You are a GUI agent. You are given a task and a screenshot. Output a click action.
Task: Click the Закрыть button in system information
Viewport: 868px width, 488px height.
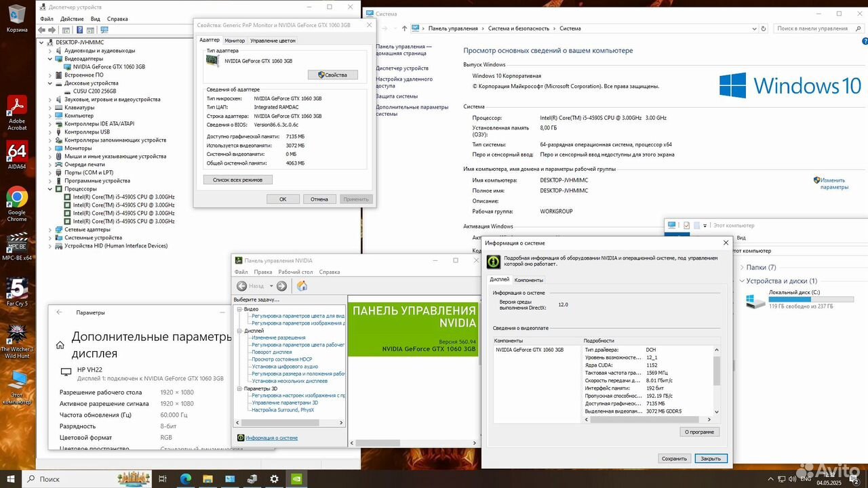tap(711, 459)
